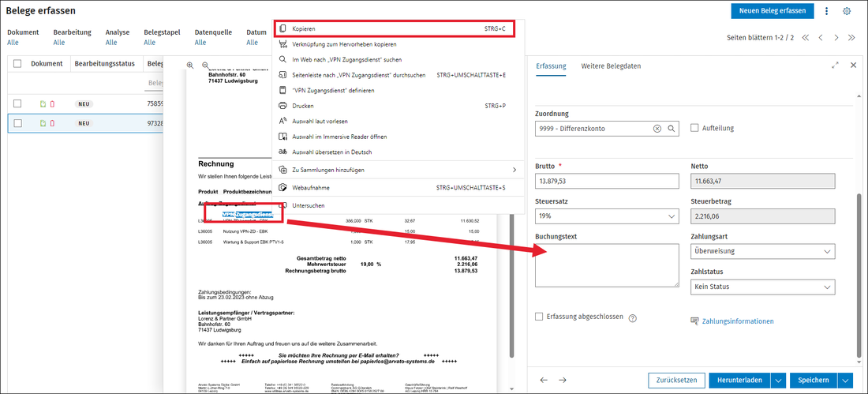Go to previous Beleg with left arrow
This screenshot has width=868, height=394.
tap(544, 380)
